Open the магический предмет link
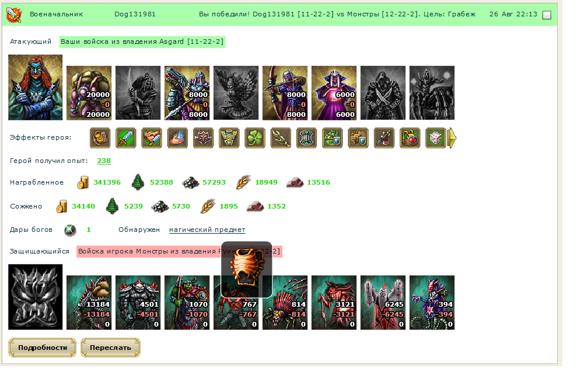 [x=207, y=230]
